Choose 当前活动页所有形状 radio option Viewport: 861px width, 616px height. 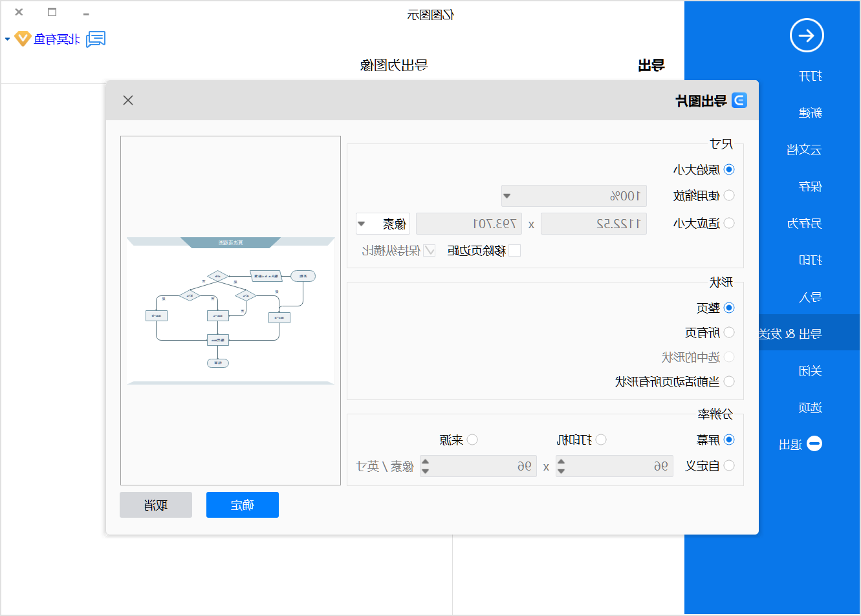729,381
